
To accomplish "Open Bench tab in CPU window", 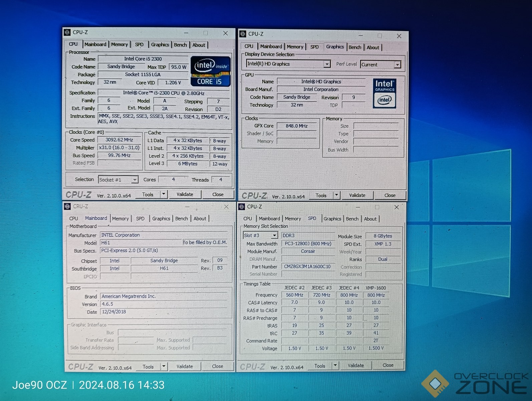I will click(x=181, y=45).
